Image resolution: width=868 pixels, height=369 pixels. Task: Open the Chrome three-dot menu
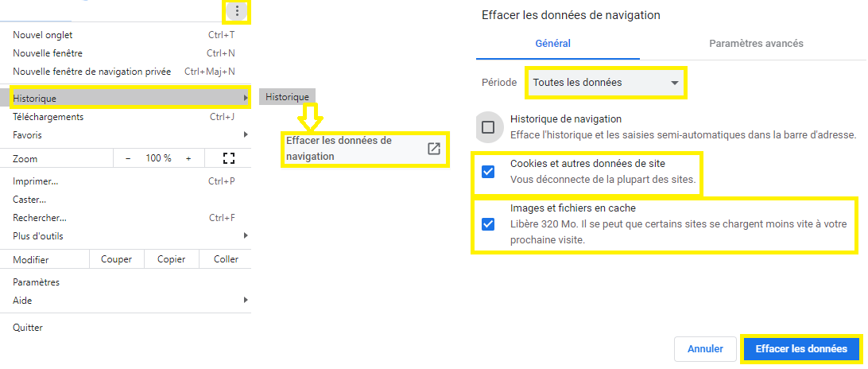[x=237, y=11]
